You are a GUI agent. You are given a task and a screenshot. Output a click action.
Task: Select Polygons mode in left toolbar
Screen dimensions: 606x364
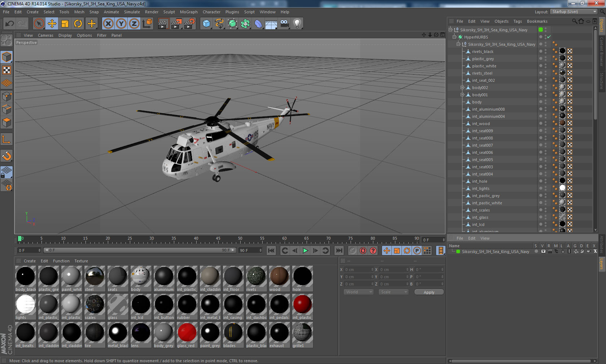[x=6, y=123]
